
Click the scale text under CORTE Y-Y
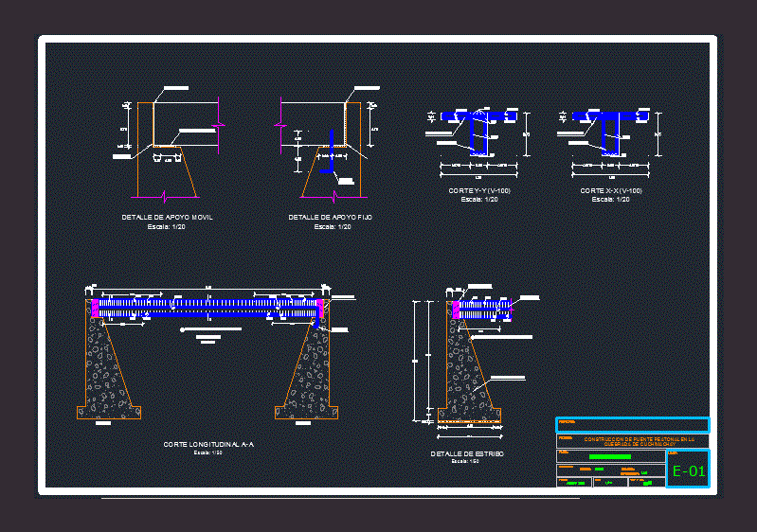pos(479,199)
